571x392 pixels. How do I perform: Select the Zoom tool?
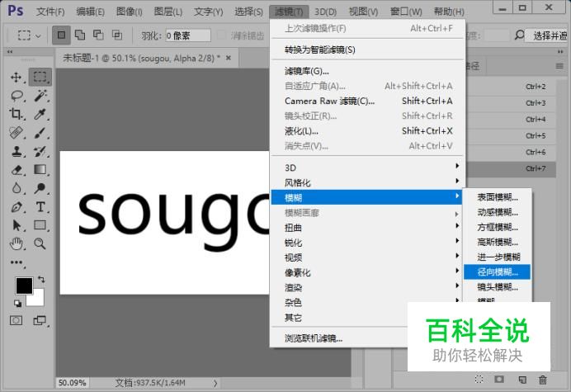pyautogui.click(x=40, y=243)
